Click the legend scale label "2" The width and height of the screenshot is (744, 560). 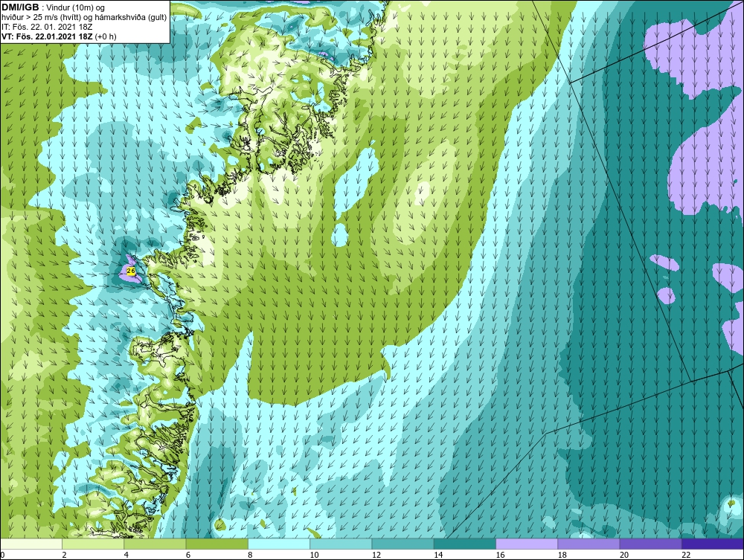64,556
